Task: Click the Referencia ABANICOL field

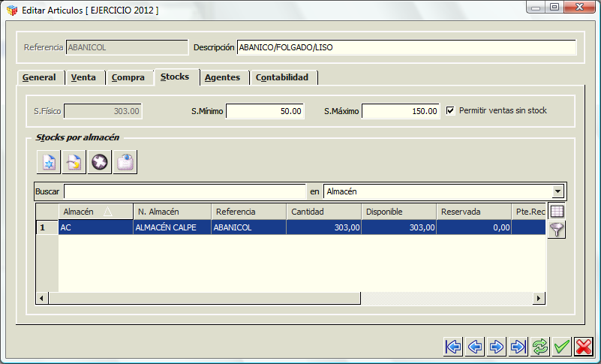Action: point(127,47)
